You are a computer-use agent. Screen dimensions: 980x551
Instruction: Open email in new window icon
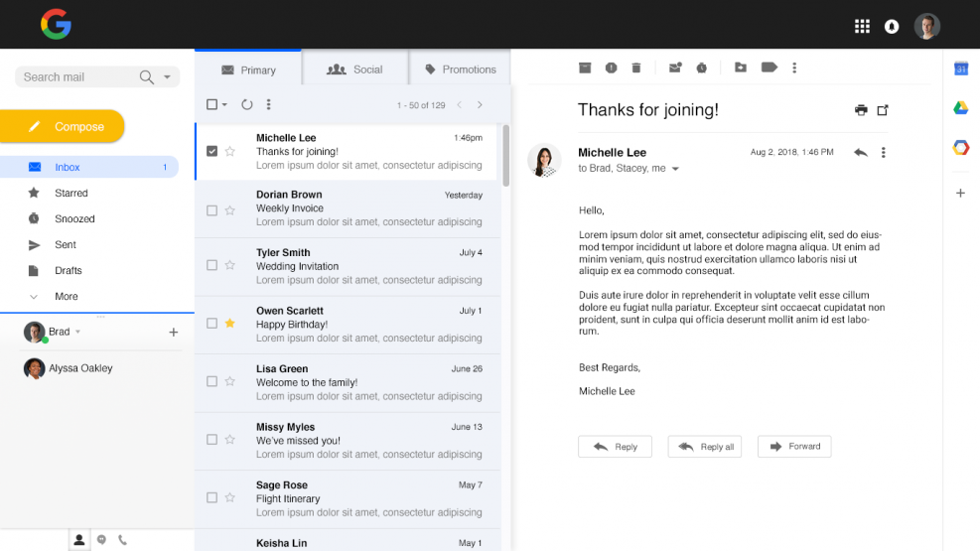(x=883, y=110)
